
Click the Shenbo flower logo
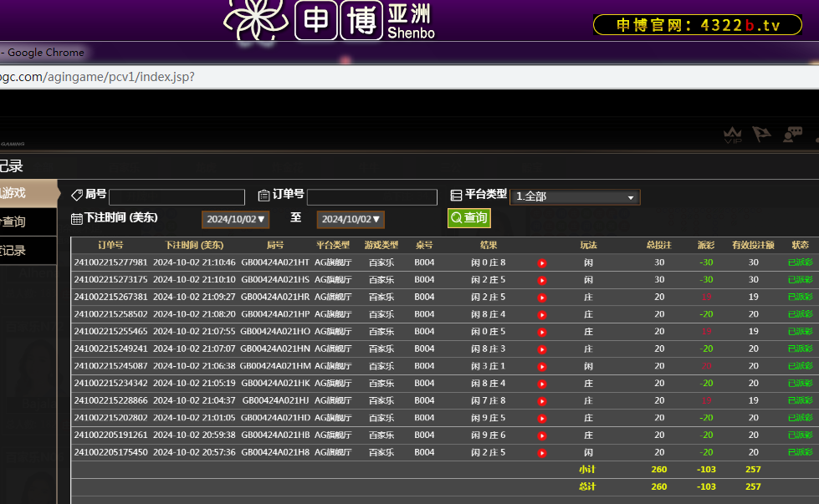point(255,19)
